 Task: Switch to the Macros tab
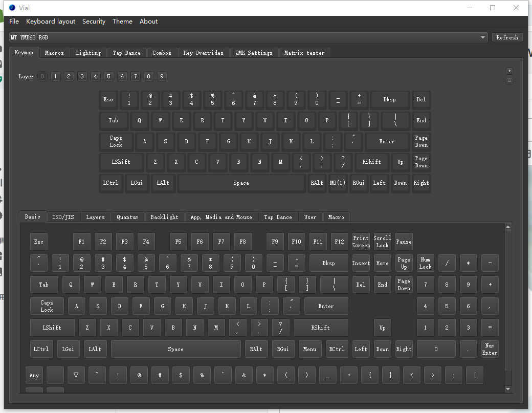click(54, 53)
